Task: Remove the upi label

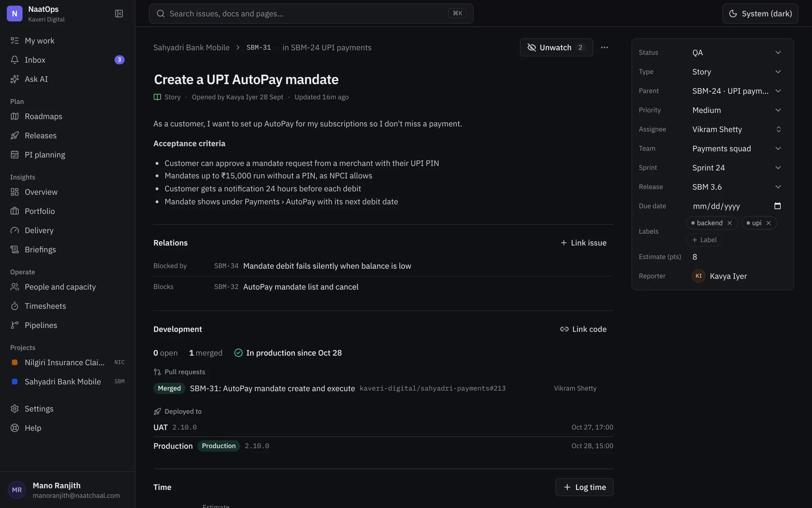Action: (768, 223)
